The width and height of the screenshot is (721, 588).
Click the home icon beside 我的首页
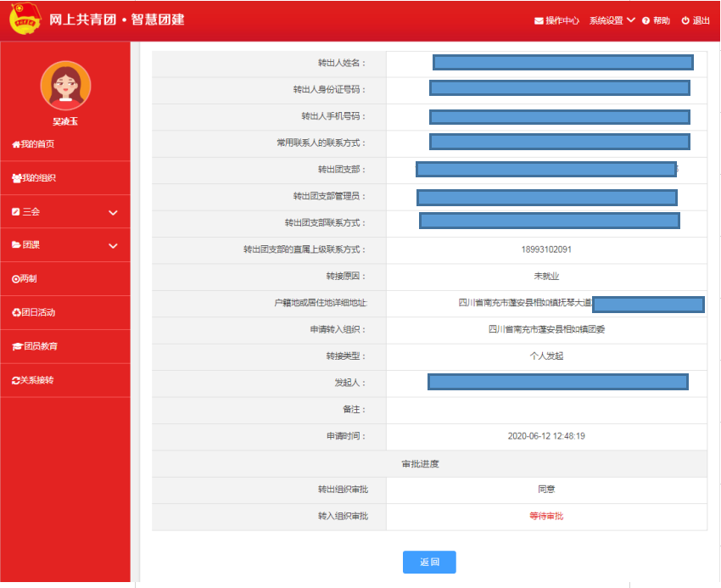15,145
